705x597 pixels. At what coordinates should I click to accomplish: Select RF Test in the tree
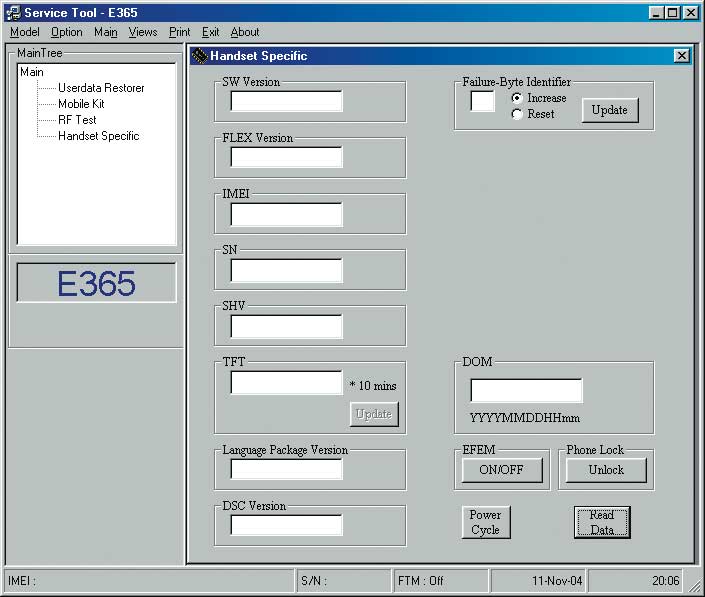pyautogui.click(x=77, y=120)
